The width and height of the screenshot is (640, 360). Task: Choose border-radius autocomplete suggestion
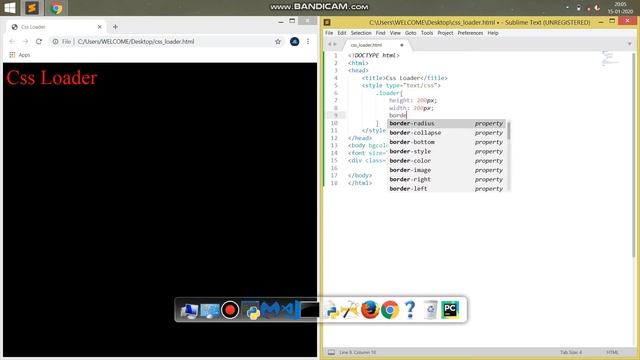447,123
